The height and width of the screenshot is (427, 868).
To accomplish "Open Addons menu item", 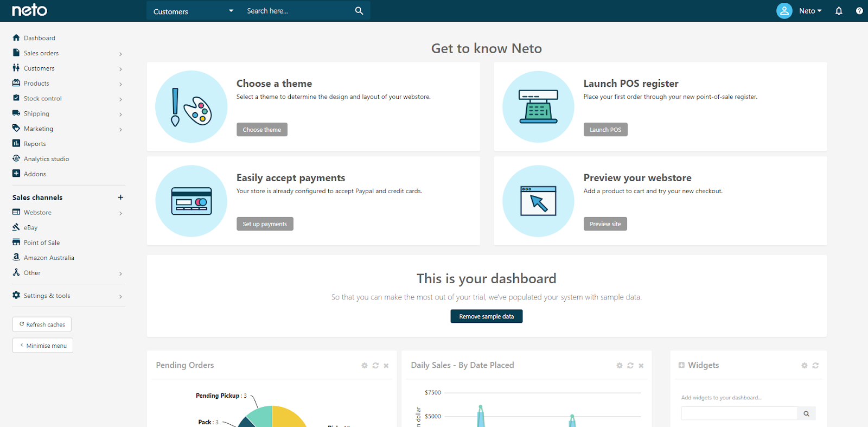I will pos(35,174).
